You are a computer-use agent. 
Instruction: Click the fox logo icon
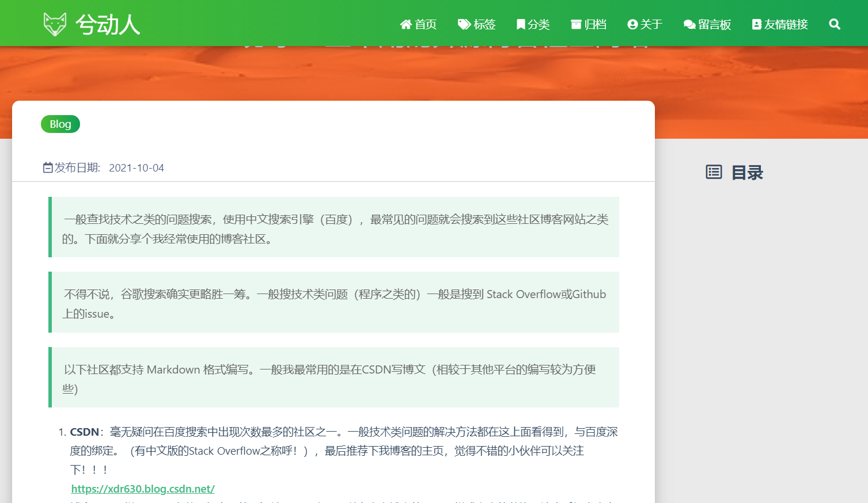[x=55, y=24]
